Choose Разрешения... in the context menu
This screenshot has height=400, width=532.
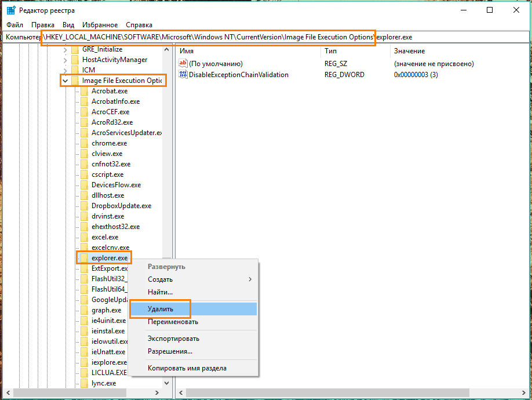(194, 351)
